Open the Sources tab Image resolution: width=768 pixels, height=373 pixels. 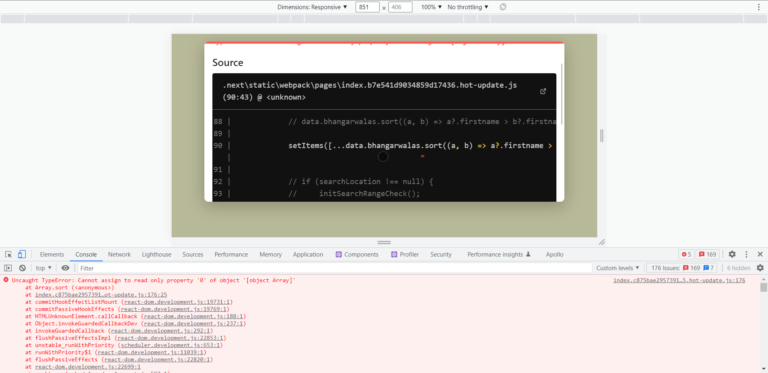193,255
